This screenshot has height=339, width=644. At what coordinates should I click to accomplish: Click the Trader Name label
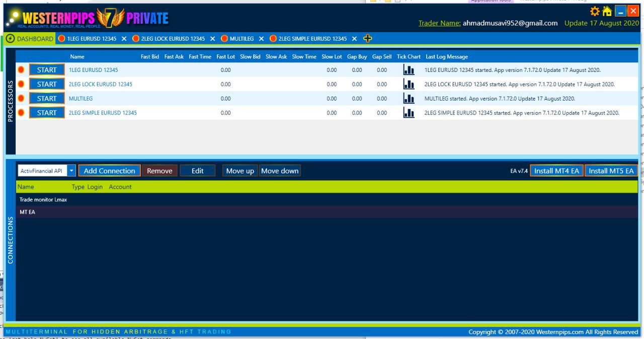pos(439,23)
